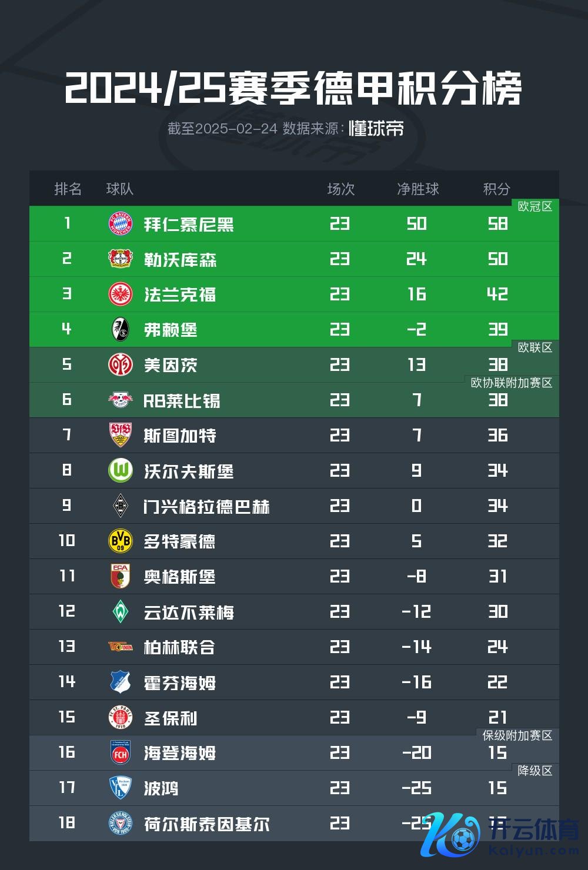
Task: Click the Borussia Dortmund BVB badge
Action: coord(121,541)
